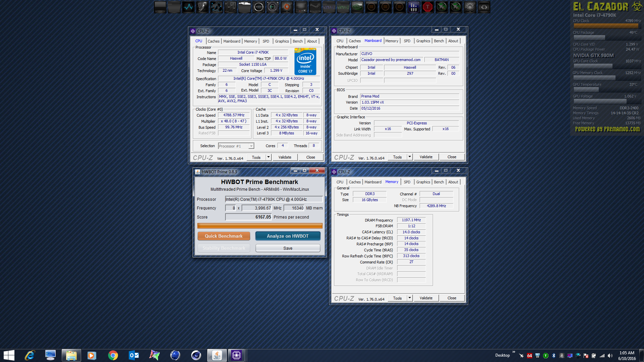
Task: Launch Google Chrome from taskbar
Action: click(113, 355)
